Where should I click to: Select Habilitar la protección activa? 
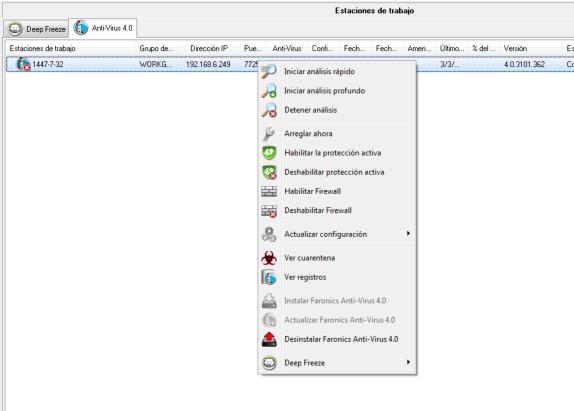tap(337, 153)
